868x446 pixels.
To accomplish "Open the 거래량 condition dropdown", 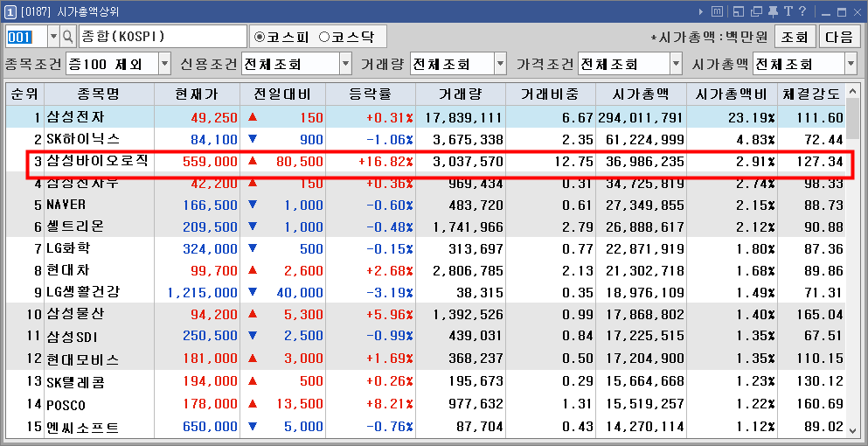I will click(458, 64).
